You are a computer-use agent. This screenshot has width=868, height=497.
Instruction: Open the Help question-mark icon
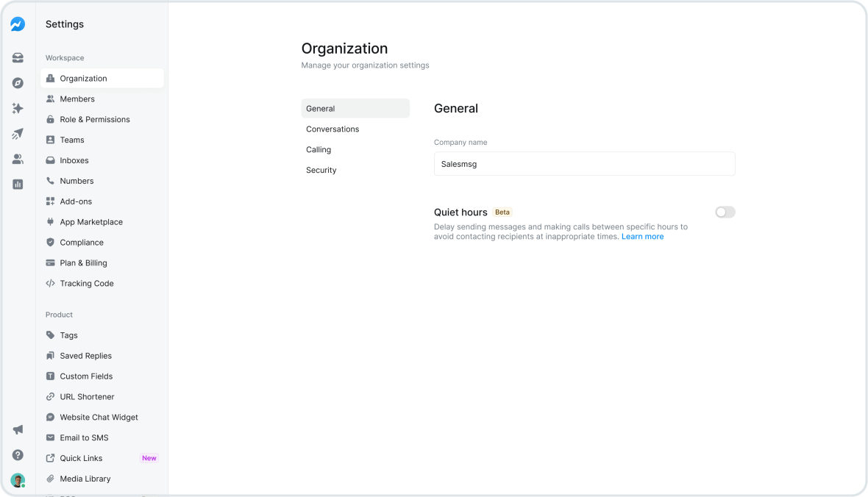pos(18,455)
